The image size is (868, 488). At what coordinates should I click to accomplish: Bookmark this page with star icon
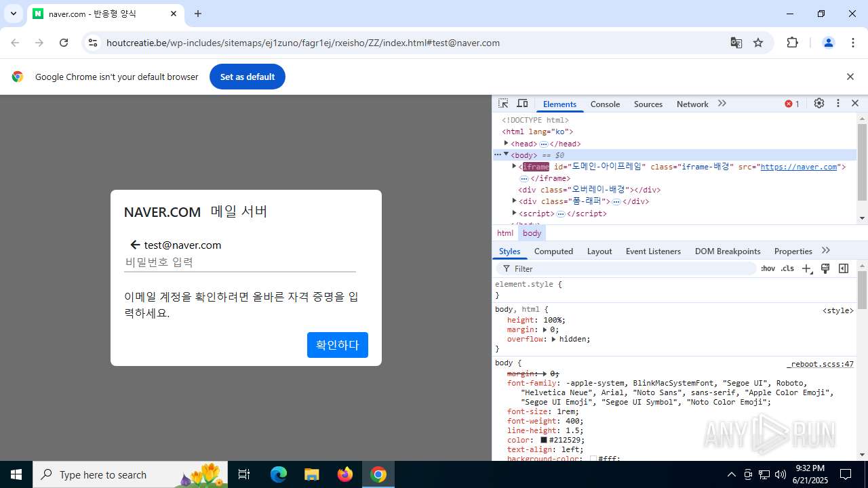point(758,43)
